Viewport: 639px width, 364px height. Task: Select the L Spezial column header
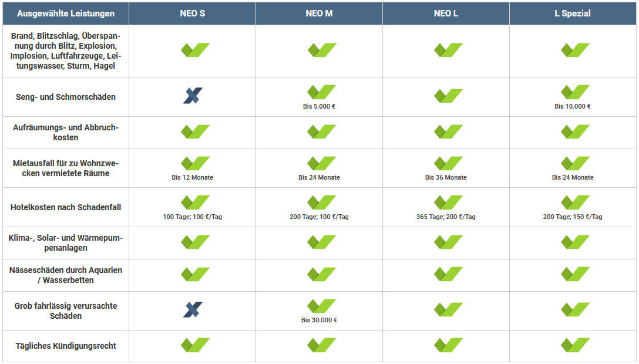point(573,14)
